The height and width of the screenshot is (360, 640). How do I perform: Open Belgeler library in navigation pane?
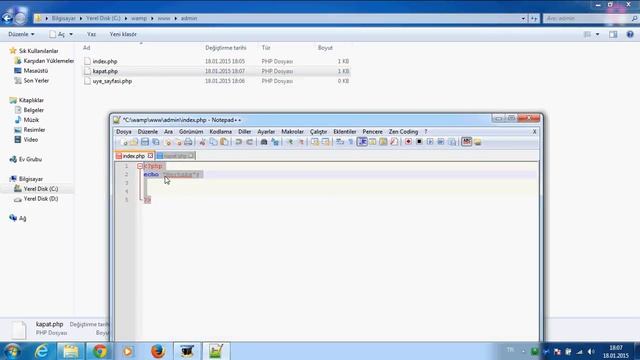33,110
